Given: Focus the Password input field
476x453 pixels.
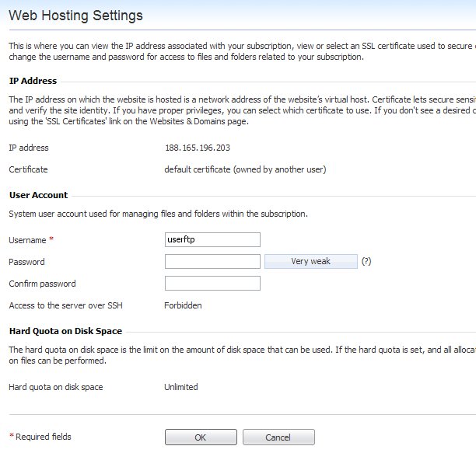Looking at the screenshot, I should click(x=212, y=262).
